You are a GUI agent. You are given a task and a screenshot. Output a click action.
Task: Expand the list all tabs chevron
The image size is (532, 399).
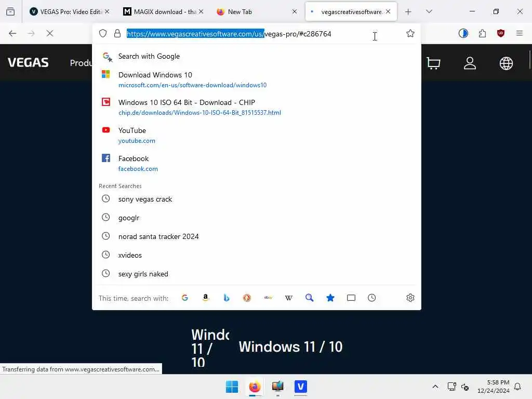click(x=429, y=11)
